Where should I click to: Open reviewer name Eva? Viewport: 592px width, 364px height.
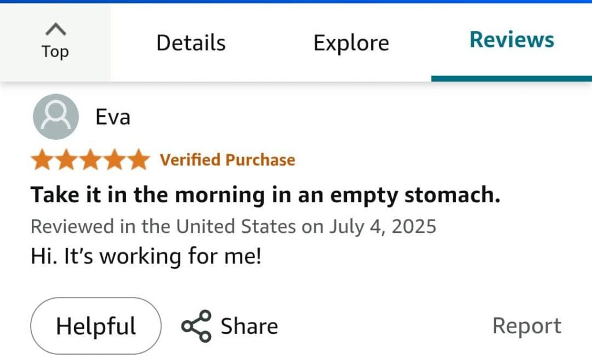point(113,117)
